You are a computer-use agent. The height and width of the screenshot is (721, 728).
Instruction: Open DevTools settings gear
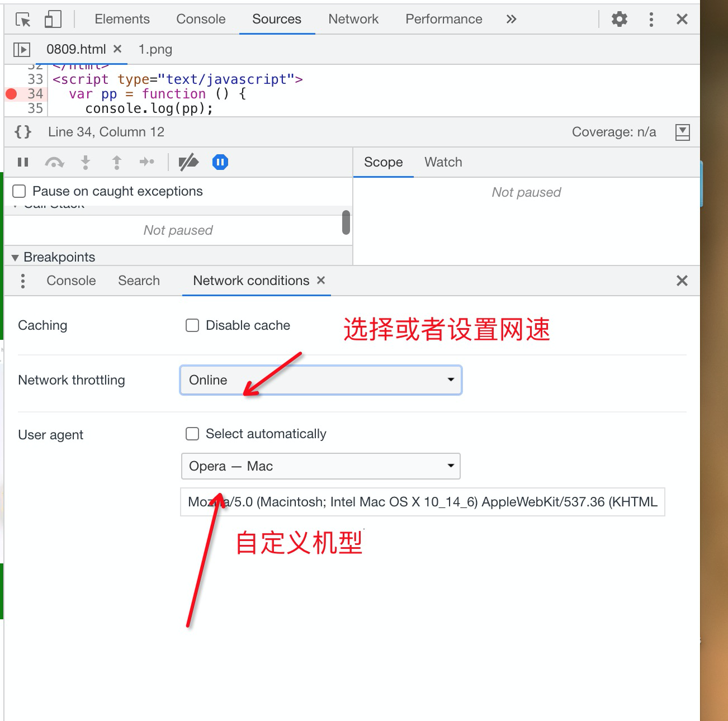[x=620, y=20]
